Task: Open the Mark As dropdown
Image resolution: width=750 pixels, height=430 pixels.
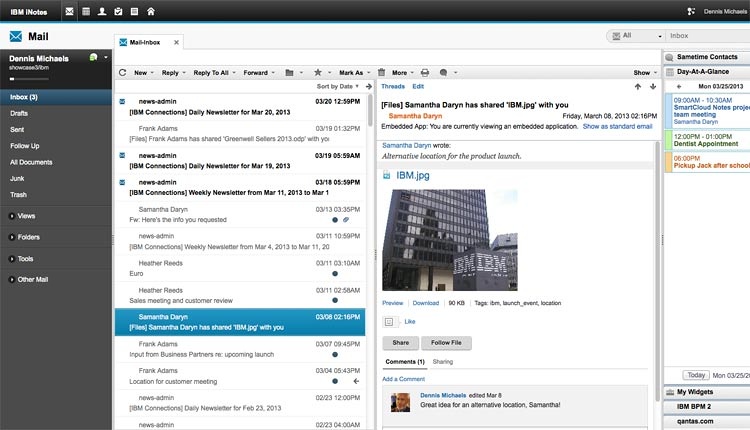Action: coord(354,73)
